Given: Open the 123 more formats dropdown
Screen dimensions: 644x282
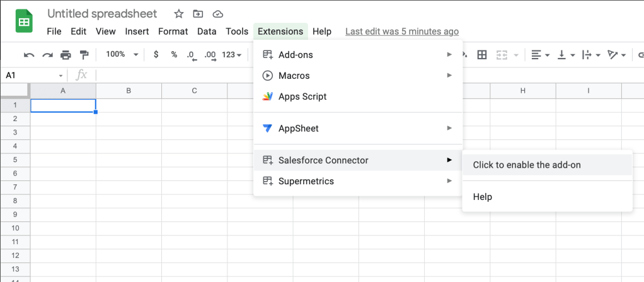Looking at the screenshot, I should (x=233, y=55).
